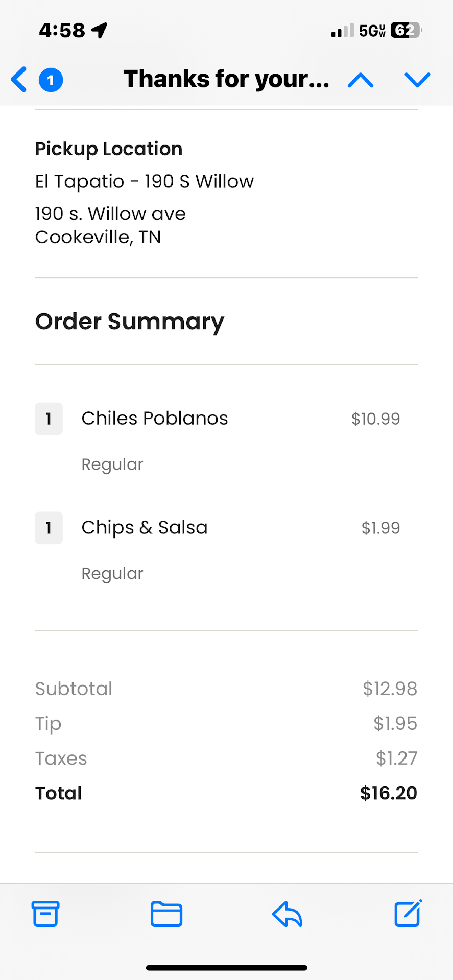
Task: Tap the location arrow in status bar
Action: (100, 30)
